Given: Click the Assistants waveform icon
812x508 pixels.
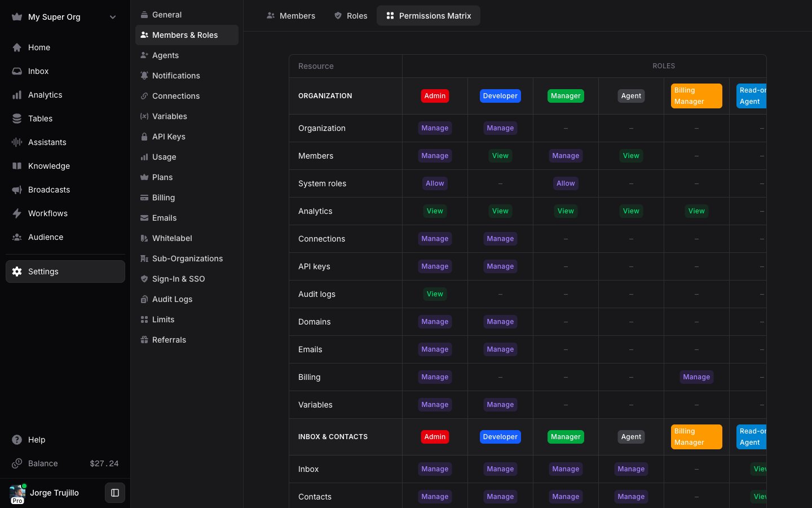Looking at the screenshot, I should 17,142.
